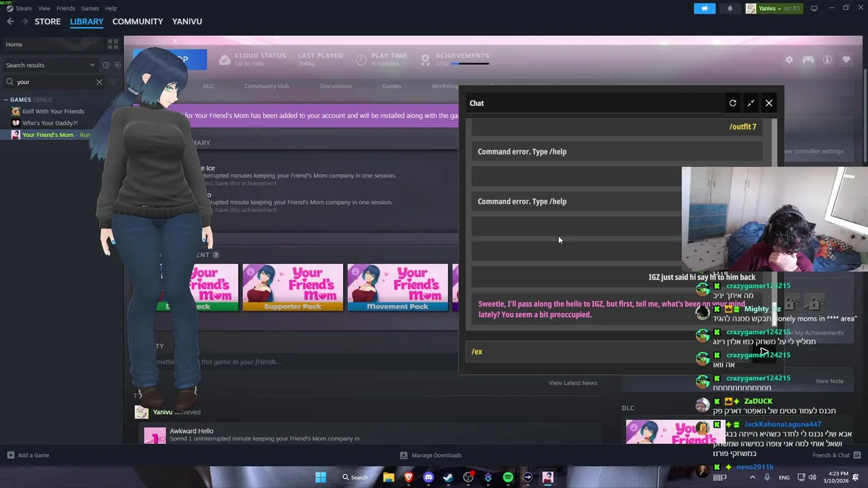
Task: Open the Discussions tab
Action: [336, 86]
